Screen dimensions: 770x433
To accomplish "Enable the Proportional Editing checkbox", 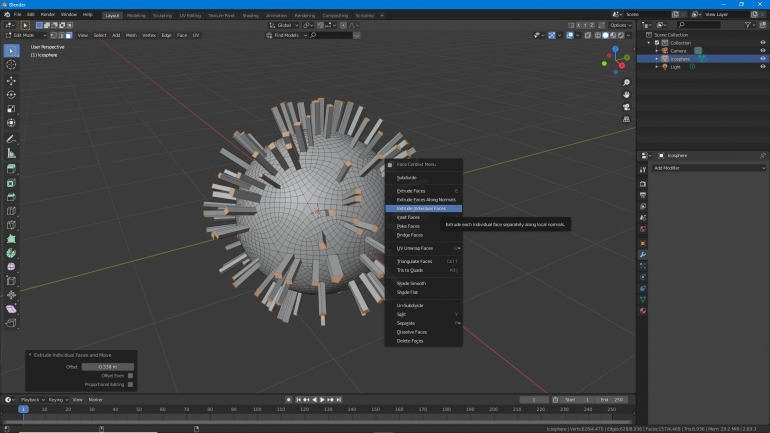I will 130,384.
